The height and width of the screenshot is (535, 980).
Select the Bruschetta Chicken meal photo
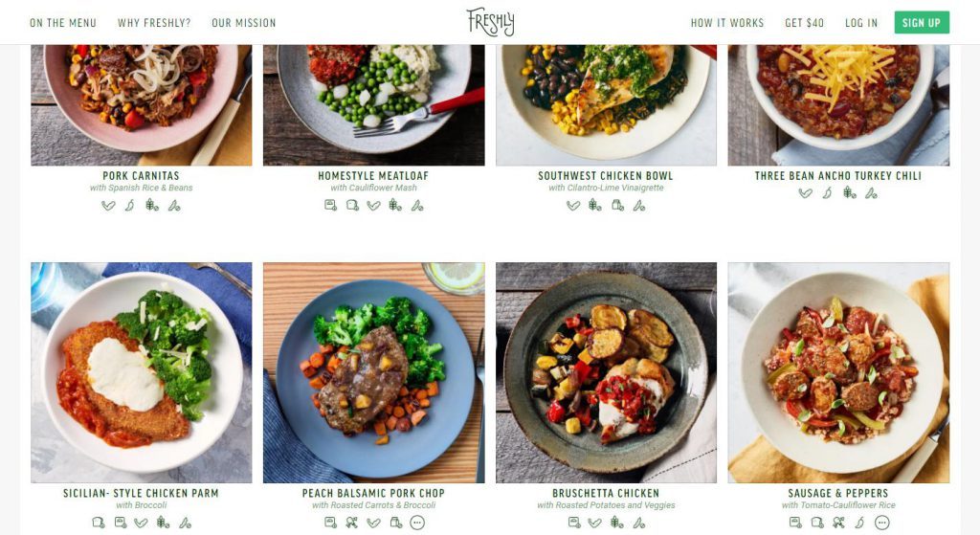tap(606, 372)
